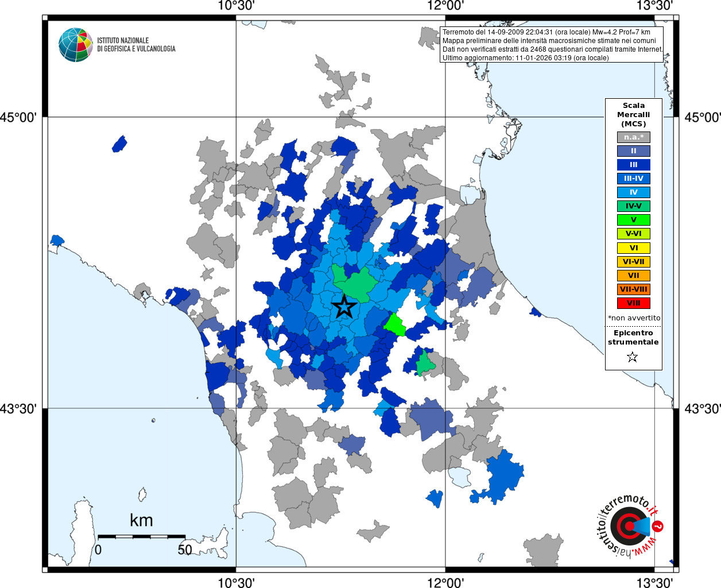This screenshot has height=588, width=721.
Task: Click the *non avvertito legend note
Action: 634,318
